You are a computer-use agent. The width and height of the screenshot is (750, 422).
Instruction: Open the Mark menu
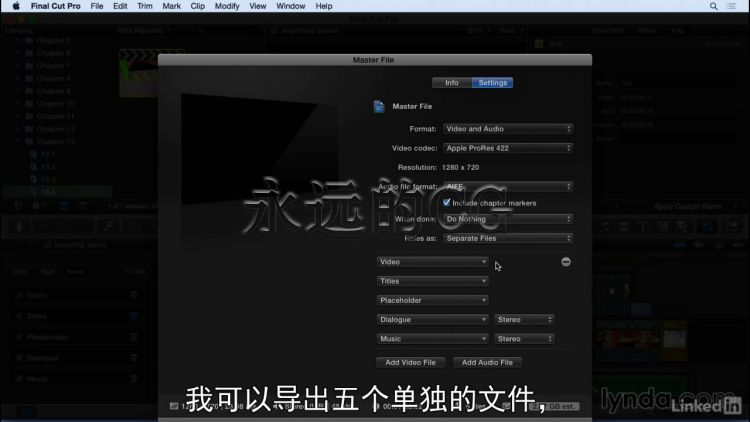click(171, 6)
